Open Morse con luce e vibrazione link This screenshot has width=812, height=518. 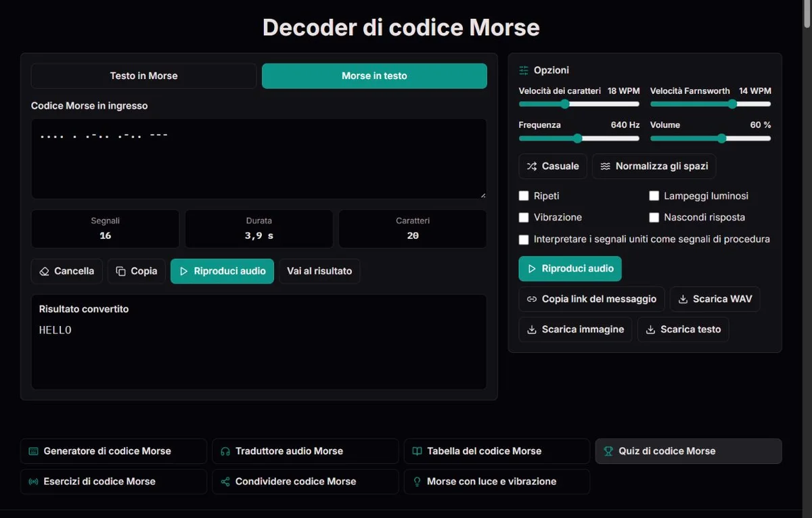coord(497,481)
